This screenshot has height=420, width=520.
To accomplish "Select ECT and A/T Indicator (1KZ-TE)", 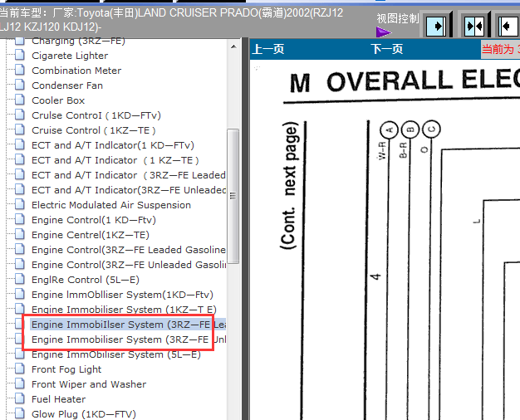I will (x=115, y=160).
